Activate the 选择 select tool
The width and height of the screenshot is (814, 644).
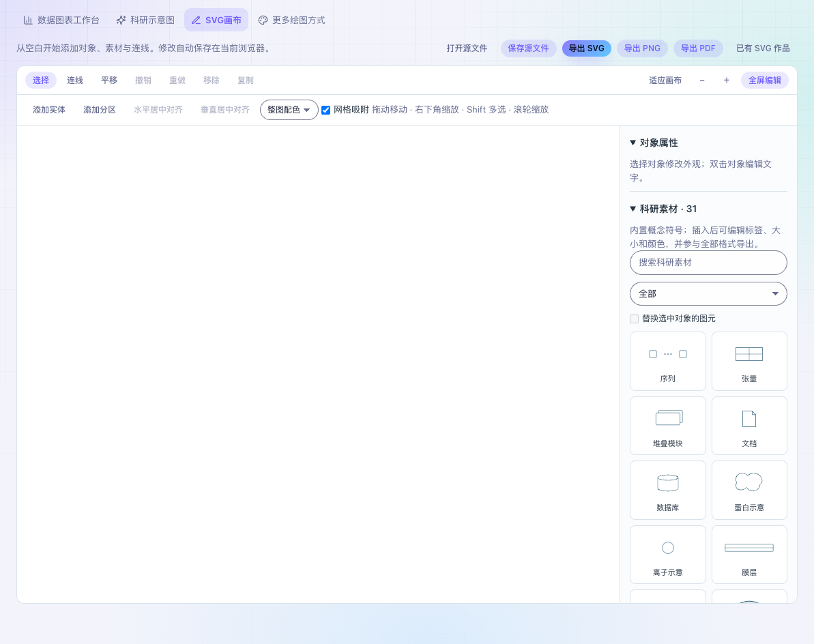41,80
